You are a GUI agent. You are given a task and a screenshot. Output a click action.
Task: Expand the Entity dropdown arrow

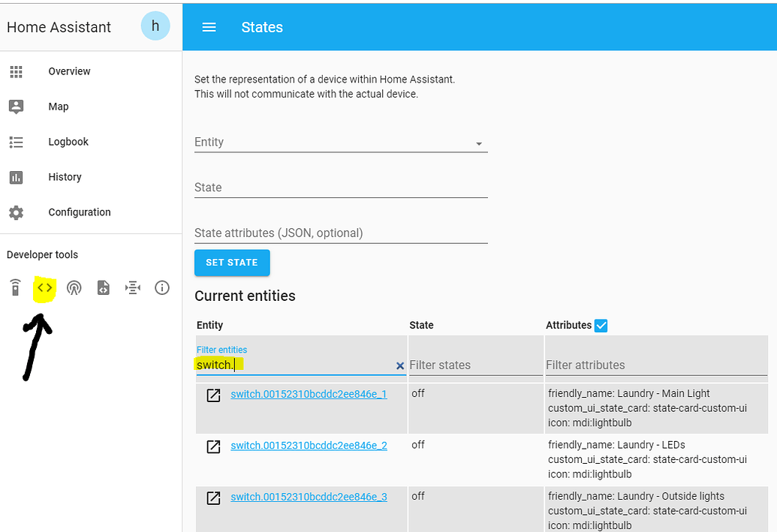pyautogui.click(x=479, y=143)
